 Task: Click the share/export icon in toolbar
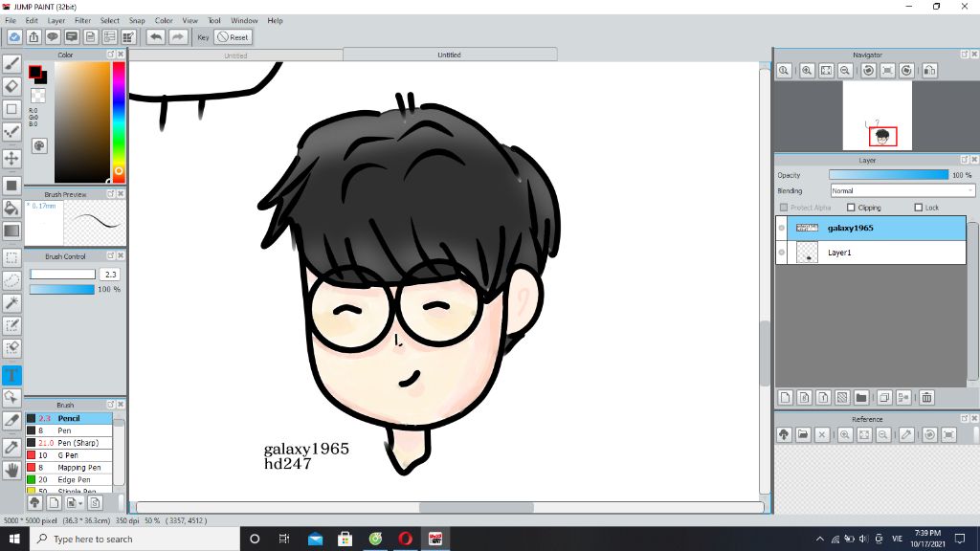click(33, 37)
